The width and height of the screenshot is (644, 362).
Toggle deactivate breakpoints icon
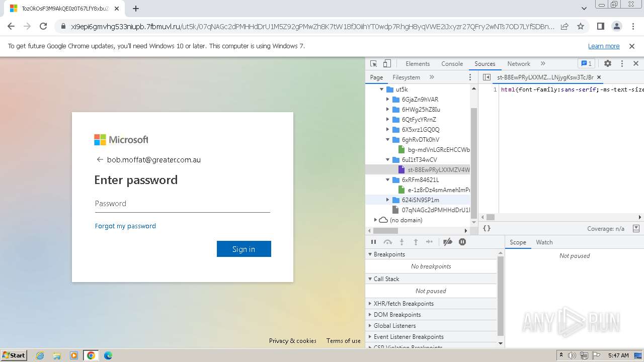point(448,242)
